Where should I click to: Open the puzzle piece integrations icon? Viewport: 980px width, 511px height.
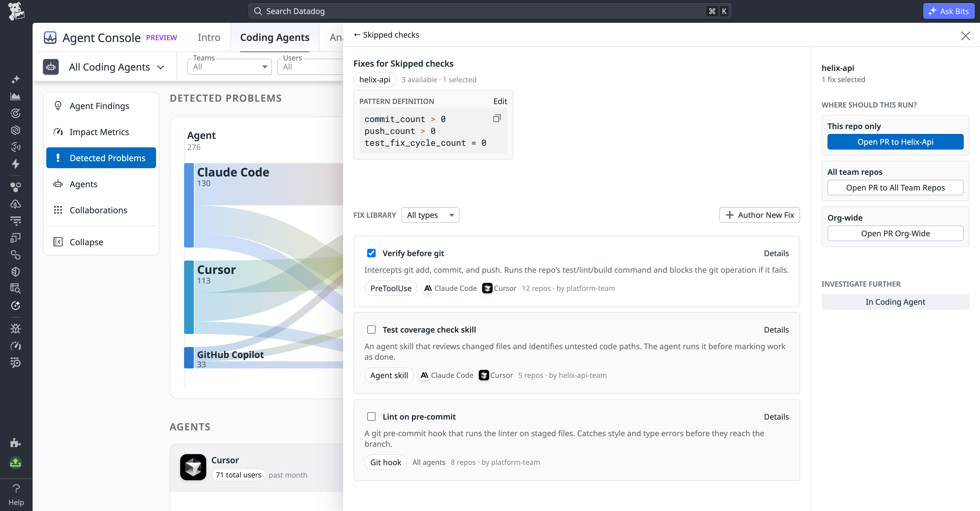click(x=16, y=443)
